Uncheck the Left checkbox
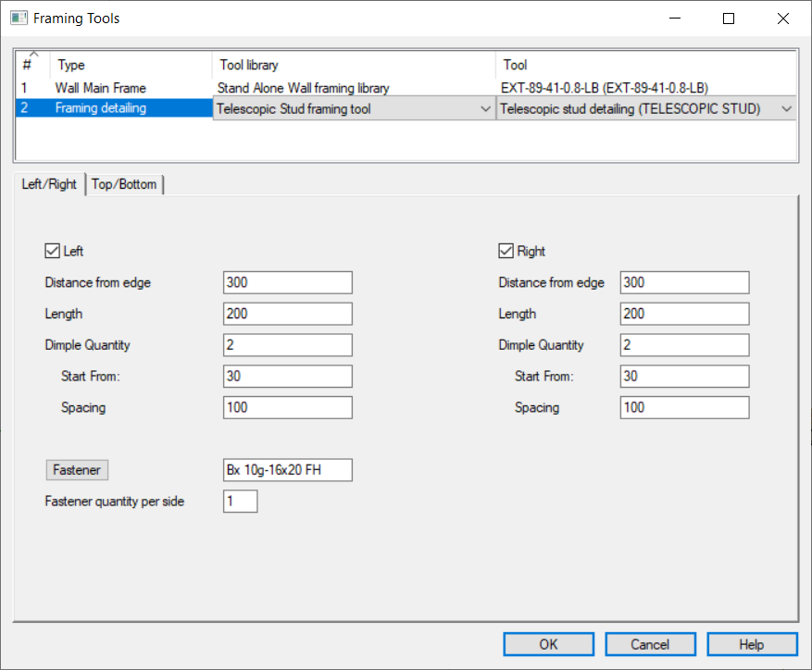Image resolution: width=812 pixels, height=670 pixels. coord(52,251)
